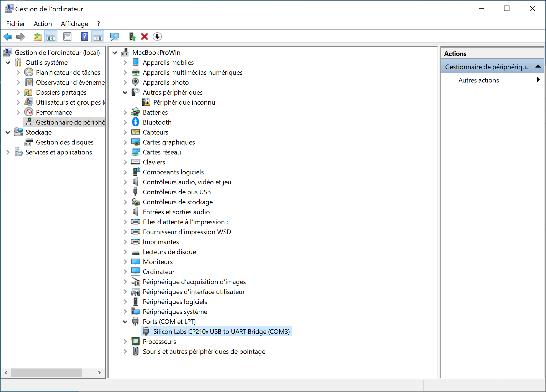The height and width of the screenshot is (392, 546).
Task: Collapse the Ports (COM et LPT) category
Action: point(125,322)
